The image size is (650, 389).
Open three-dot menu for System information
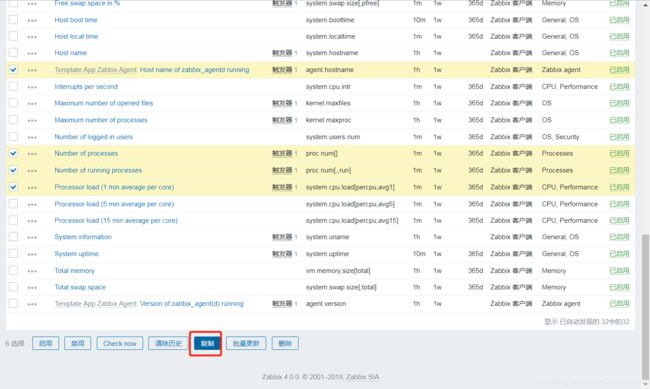[32, 238]
